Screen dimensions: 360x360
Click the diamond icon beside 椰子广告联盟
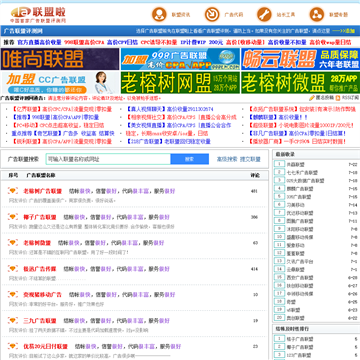13,217
